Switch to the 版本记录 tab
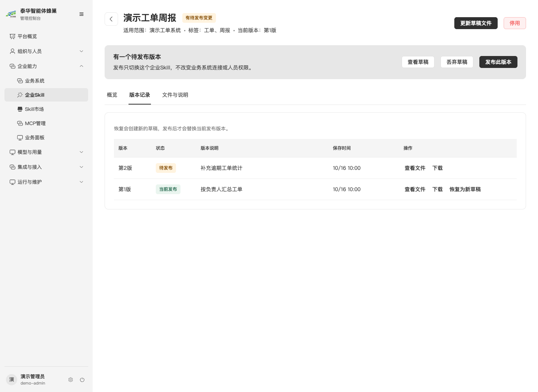The height and width of the screenshot is (392, 538). [140, 95]
